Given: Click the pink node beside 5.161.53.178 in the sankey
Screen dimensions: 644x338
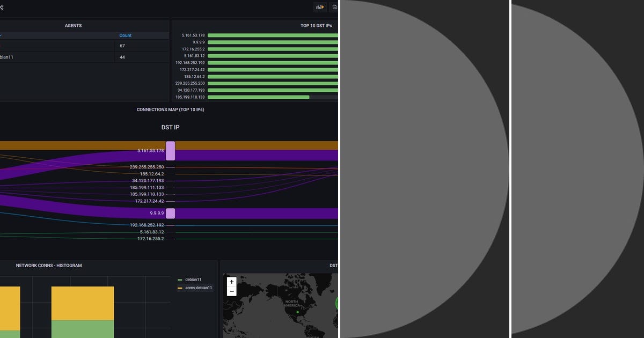Looking at the screenshot, I should tap(170, 151).
